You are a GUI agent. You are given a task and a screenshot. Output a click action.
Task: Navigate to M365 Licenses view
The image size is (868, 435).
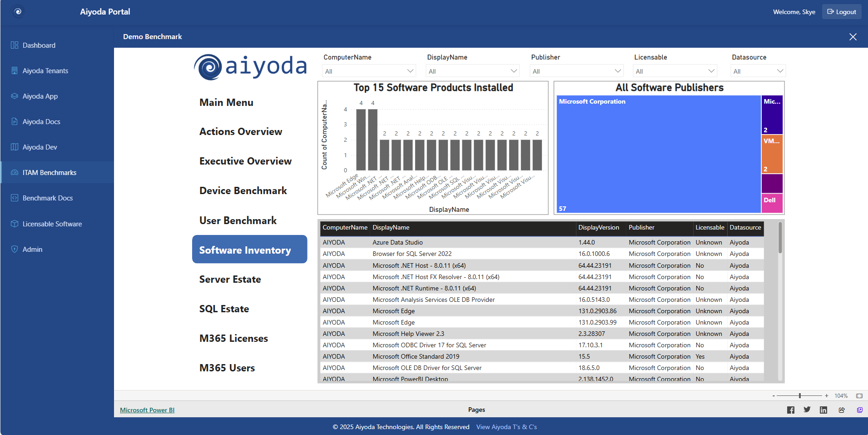[x=233, y=338]
